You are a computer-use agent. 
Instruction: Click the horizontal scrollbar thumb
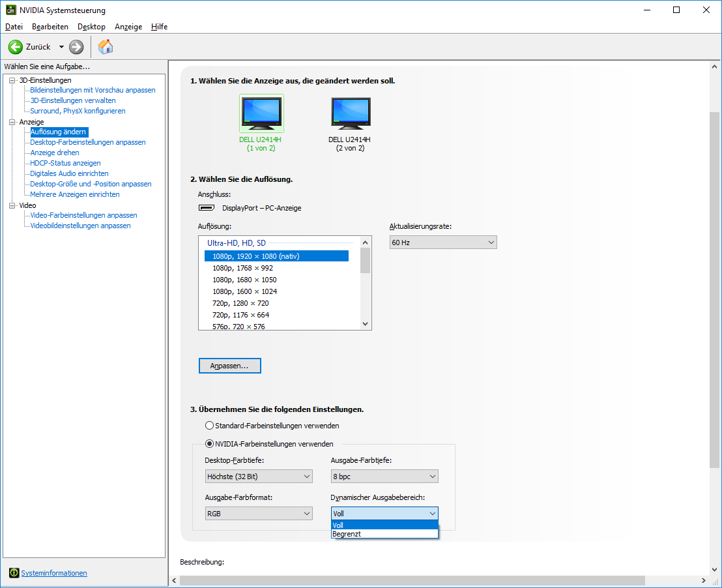412,580
